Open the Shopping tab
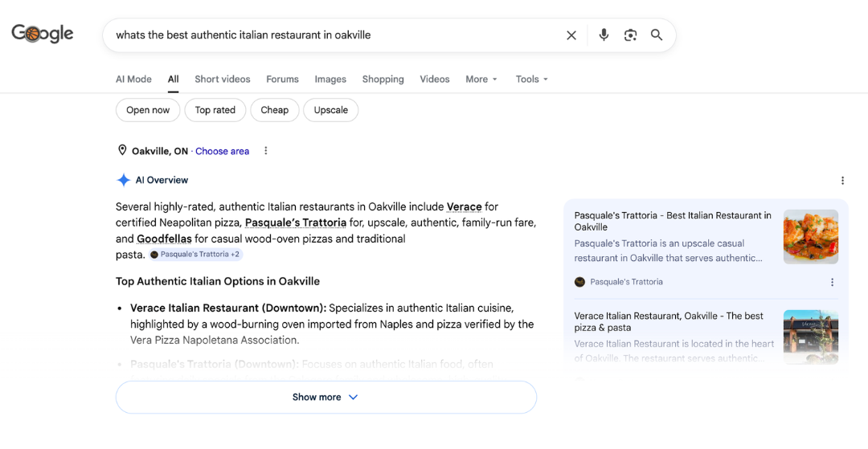 pyautogui.click(x=383, y=79)
